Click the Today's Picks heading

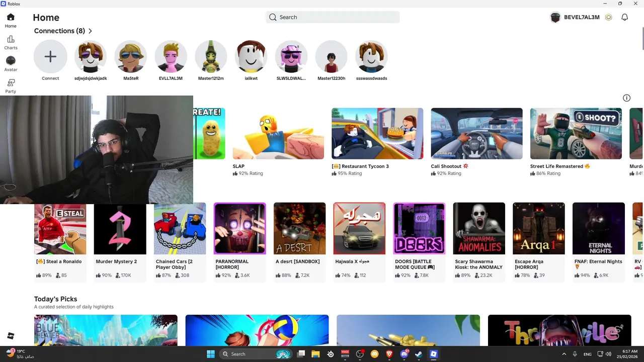tap(55, 299)
